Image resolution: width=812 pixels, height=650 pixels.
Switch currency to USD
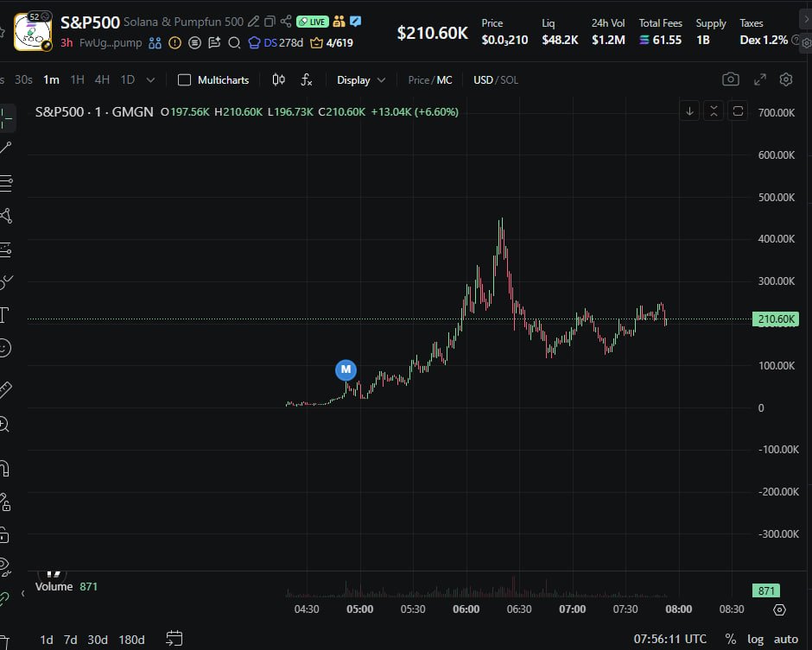click(483, 80)
